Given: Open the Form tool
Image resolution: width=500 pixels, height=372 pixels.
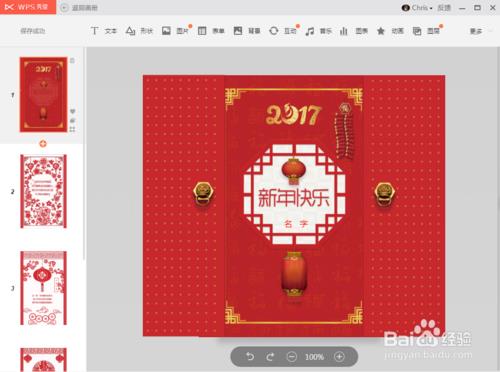Looking at the screenshot, I should (211, 31).
